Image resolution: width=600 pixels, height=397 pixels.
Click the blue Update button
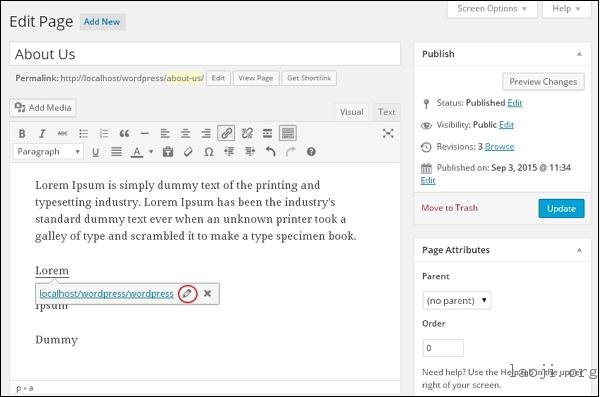tap(561, 209)
